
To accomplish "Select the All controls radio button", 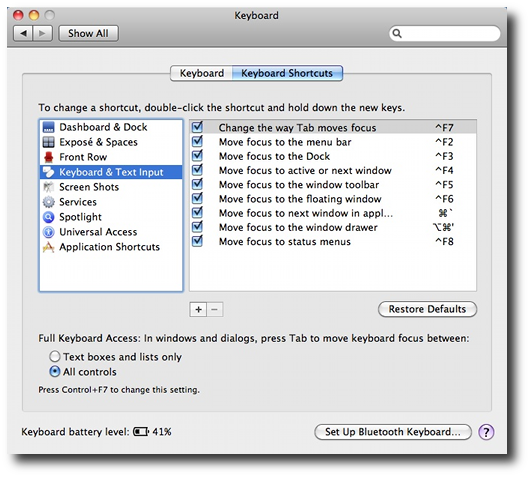I will pyautogui.click(x=55, y=372).
